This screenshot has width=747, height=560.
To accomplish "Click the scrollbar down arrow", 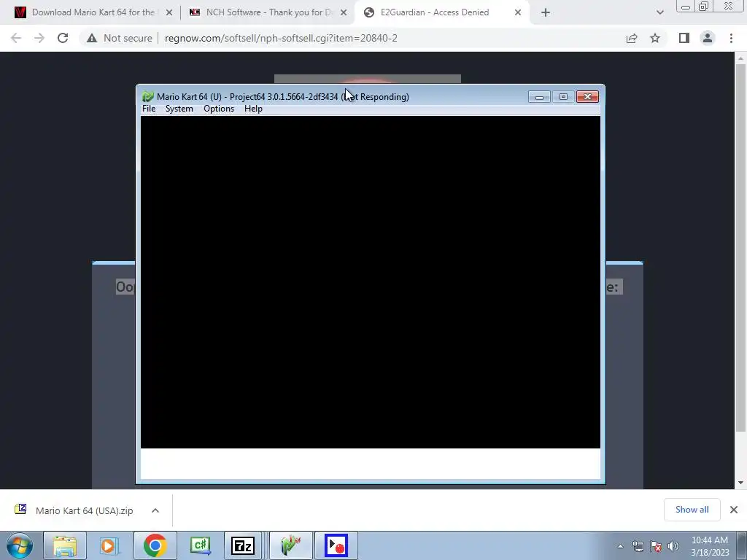I will tap(740, 483).
